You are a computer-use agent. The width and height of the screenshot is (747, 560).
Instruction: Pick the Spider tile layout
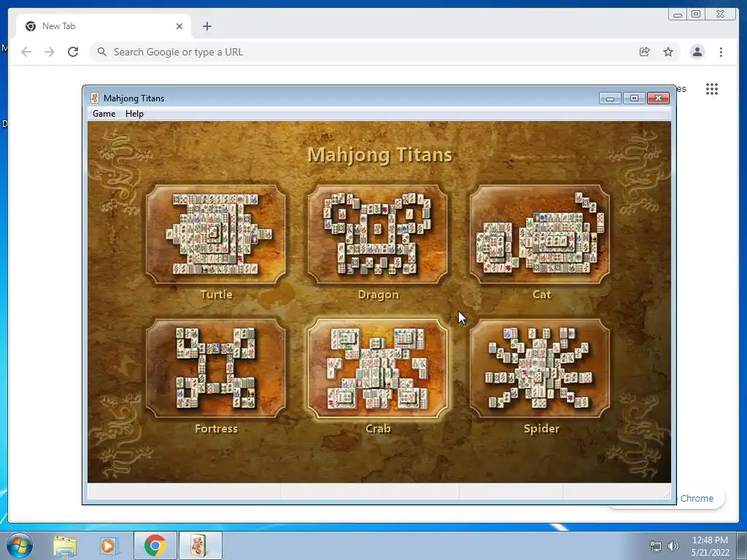tap(540, 368)
